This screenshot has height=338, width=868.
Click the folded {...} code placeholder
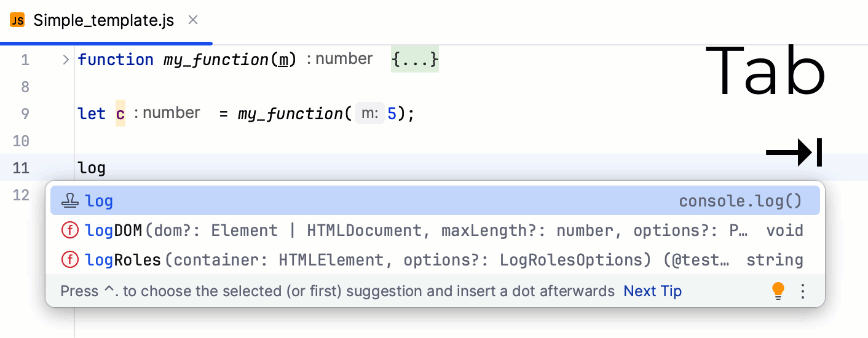(x=415, y=60)
